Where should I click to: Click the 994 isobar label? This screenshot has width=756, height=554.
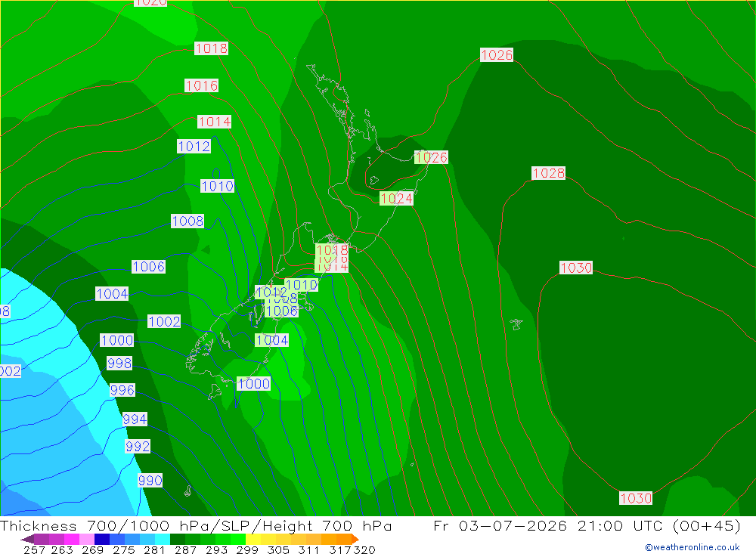pos(135,419)
